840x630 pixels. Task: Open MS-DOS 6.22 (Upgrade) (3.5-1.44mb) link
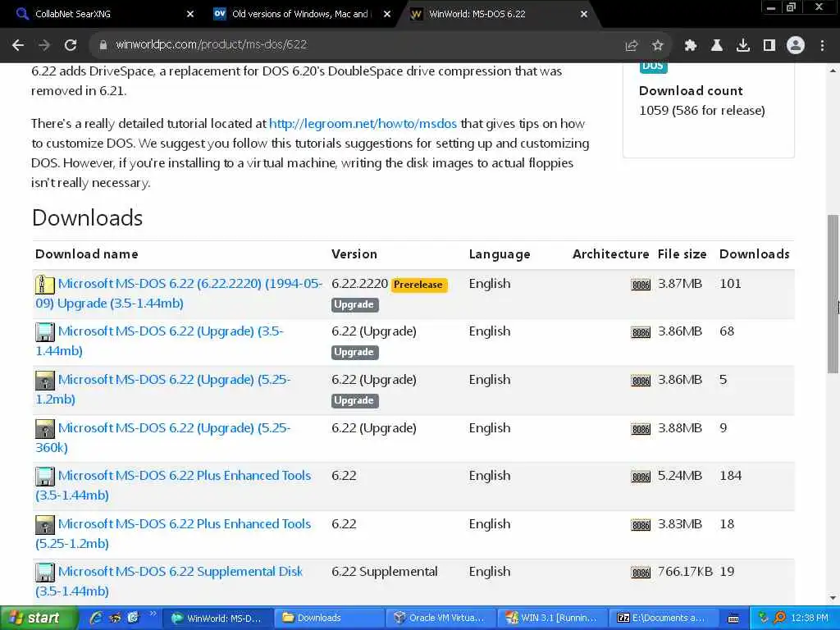point(159,340)
